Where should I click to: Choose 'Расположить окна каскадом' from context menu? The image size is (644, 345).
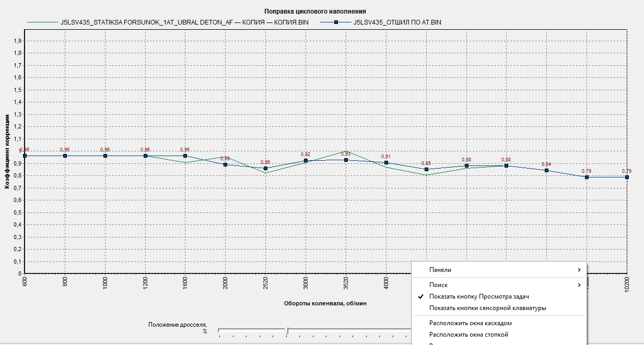(470, 323)
